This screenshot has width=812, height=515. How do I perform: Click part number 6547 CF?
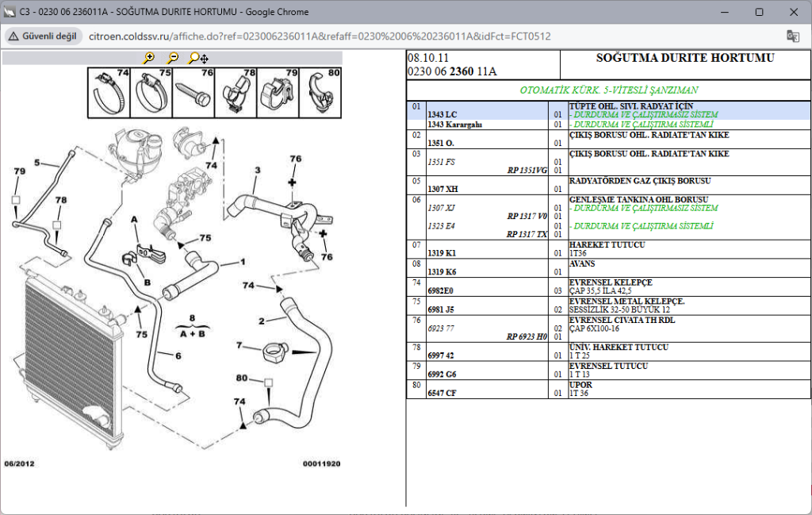(442, 394)
